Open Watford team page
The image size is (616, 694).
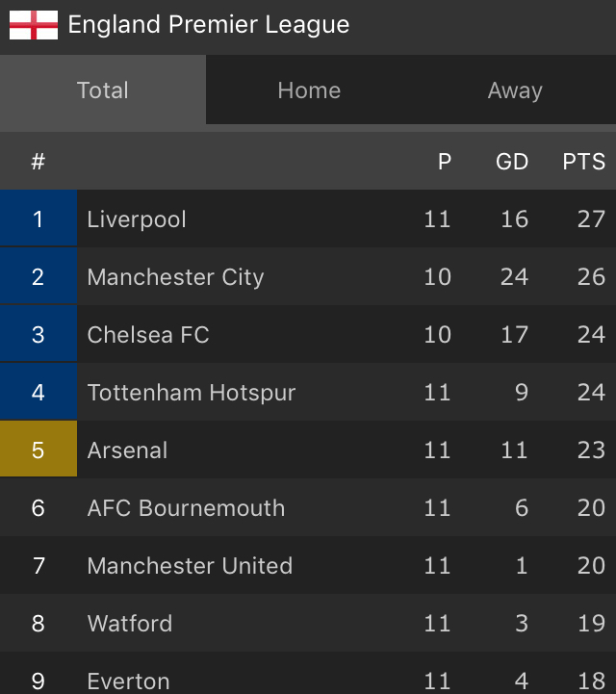[x=130, y=624]
